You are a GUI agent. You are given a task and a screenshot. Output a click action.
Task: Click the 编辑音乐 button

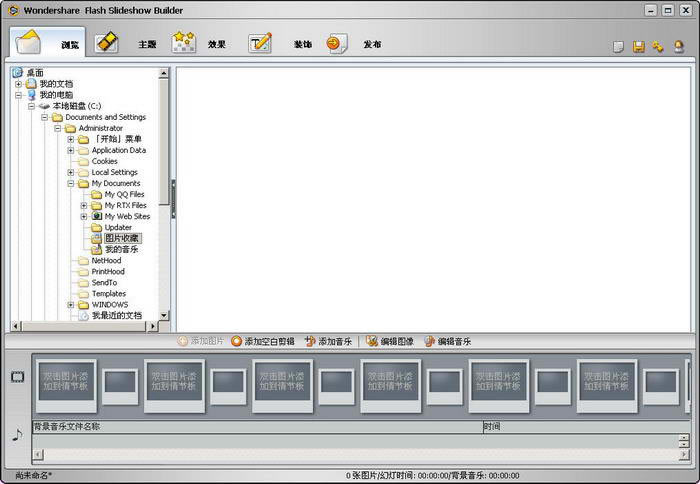pos(448,341)
